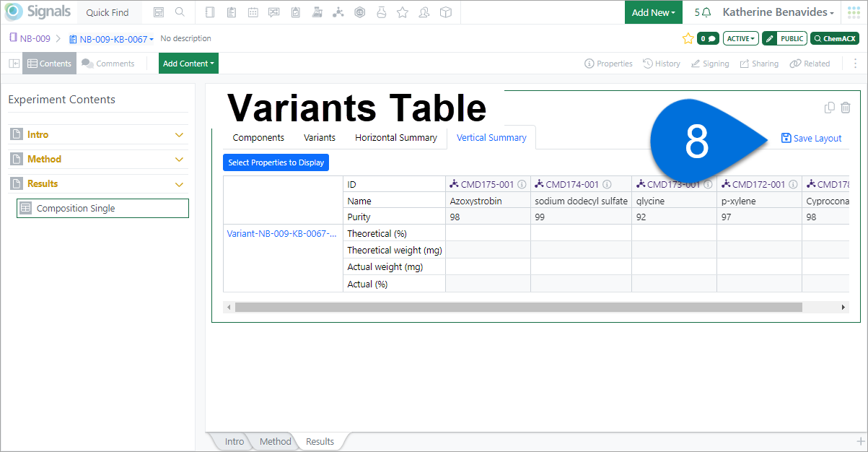
Task: Click the table horizontal scrollbar right arrow
Action: tap(843, 308)
